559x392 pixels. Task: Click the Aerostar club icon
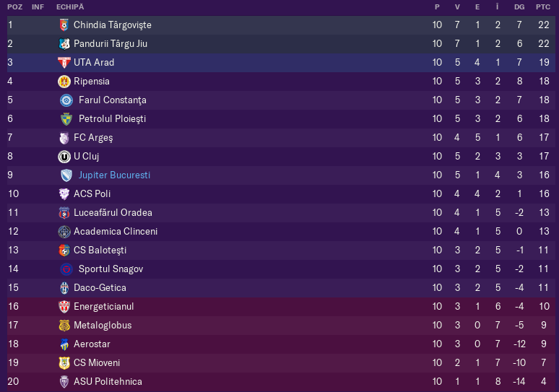click(x=64, y=344)
